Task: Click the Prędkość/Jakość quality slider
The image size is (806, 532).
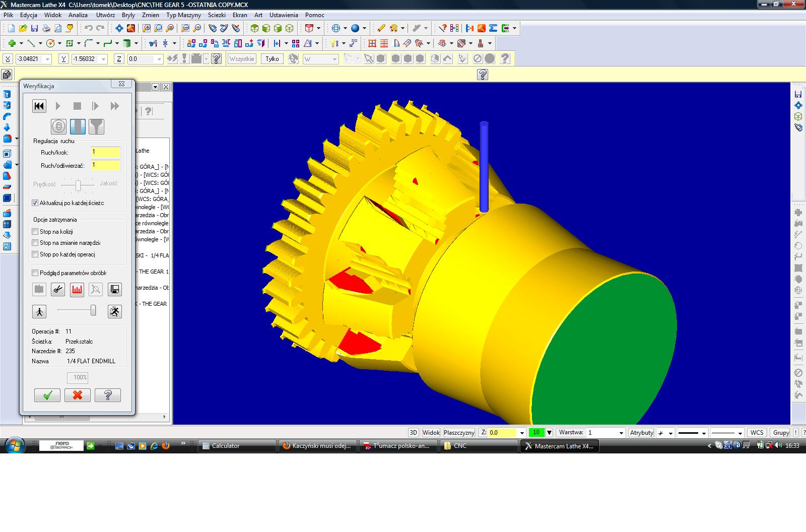Action: (x=78, y=185)
